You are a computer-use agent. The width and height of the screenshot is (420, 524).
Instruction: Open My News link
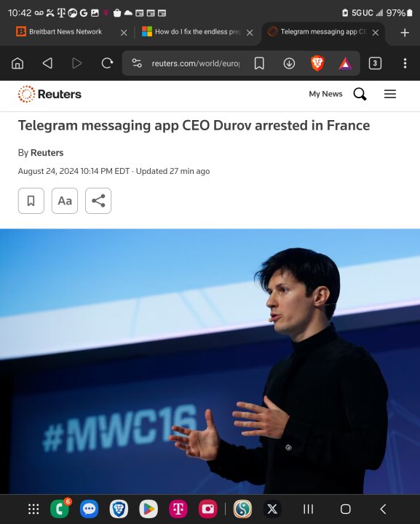325,94
